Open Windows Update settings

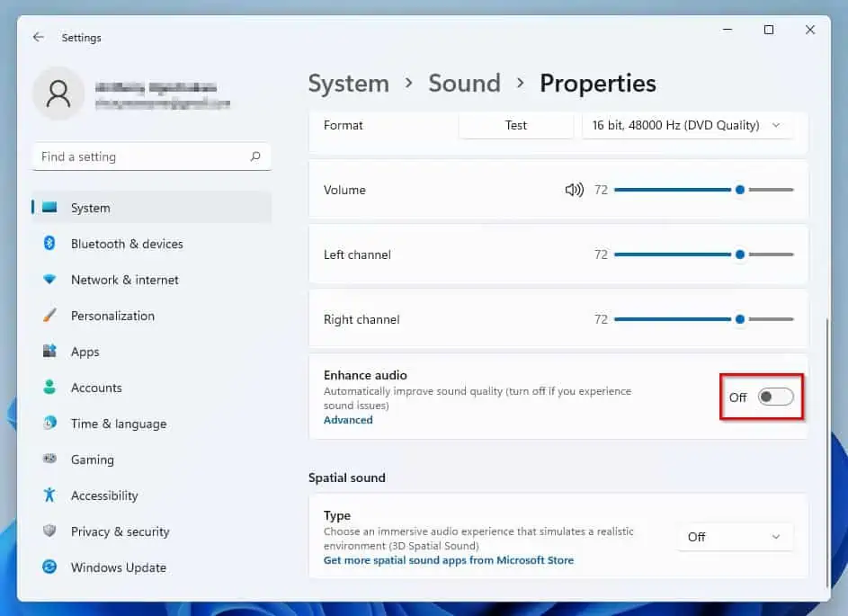pos(151,567)
